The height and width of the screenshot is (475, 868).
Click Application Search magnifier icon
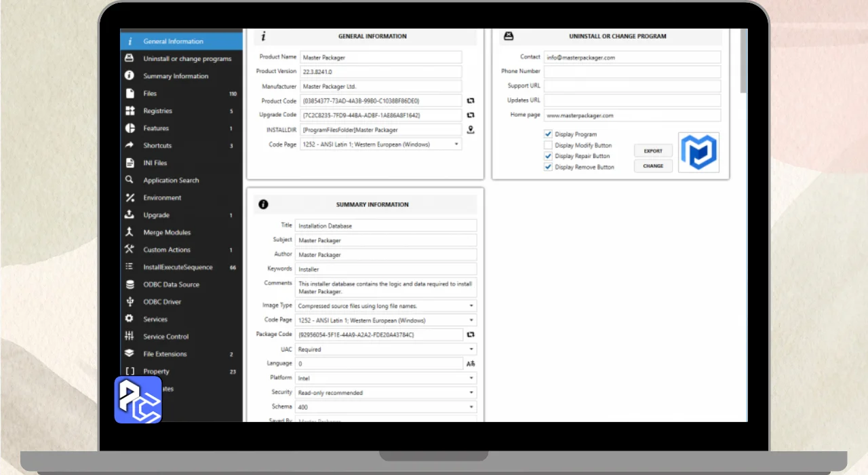[x=130, y=180]
